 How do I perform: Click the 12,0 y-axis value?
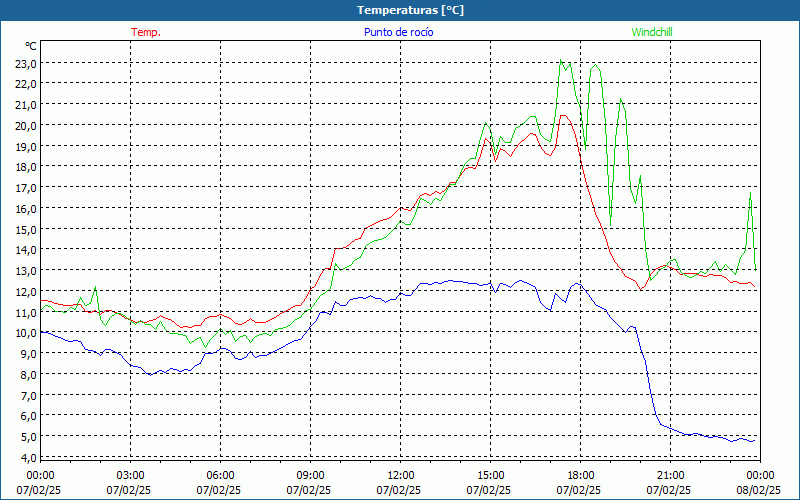26,292
